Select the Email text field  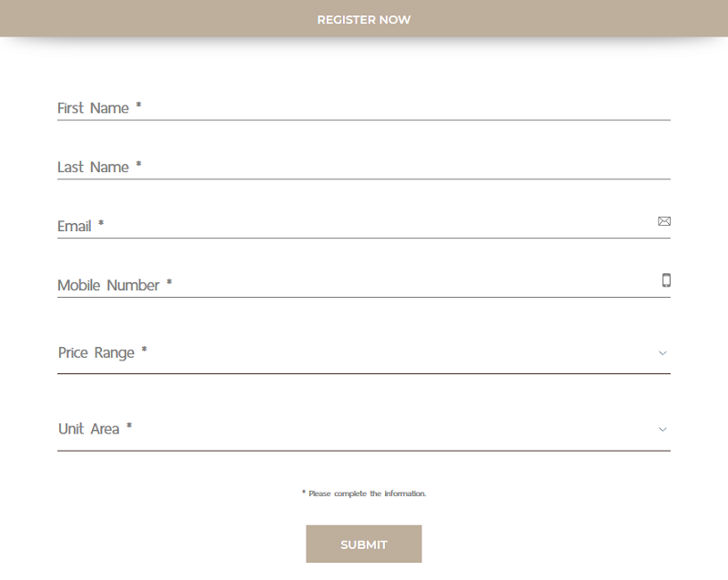[x=363, y=226]
